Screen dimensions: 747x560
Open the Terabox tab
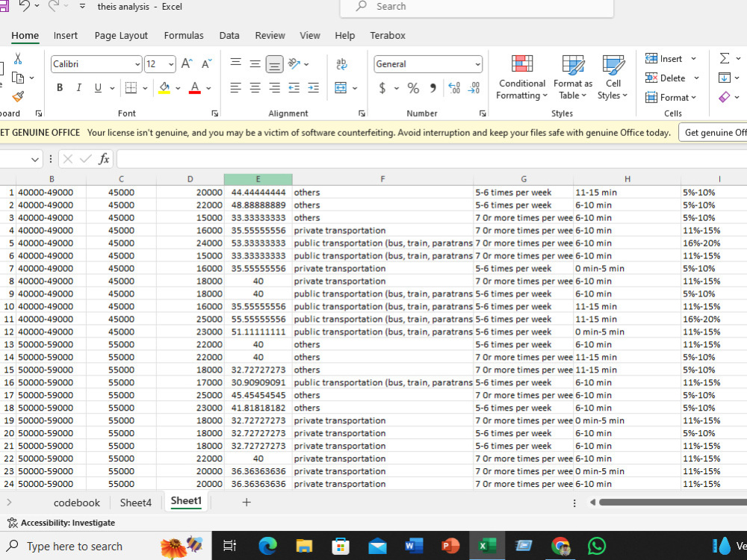(x=387, y=36)
